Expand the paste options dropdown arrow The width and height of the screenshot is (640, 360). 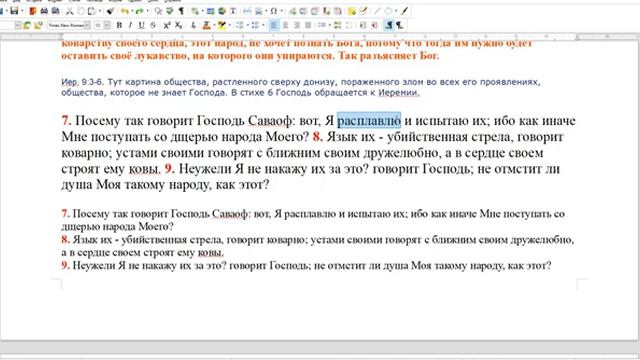pos(100,11)
